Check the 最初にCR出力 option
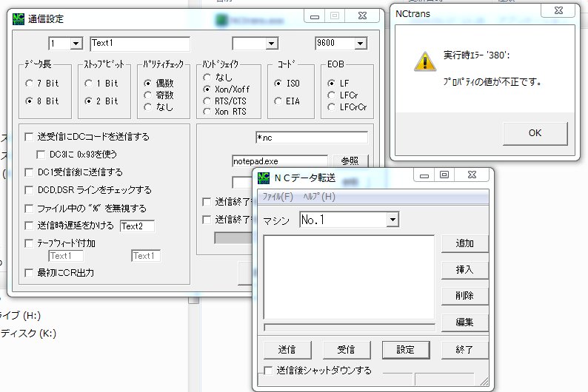The width and height of the screenshot is (588, 392). coord(29,273)
